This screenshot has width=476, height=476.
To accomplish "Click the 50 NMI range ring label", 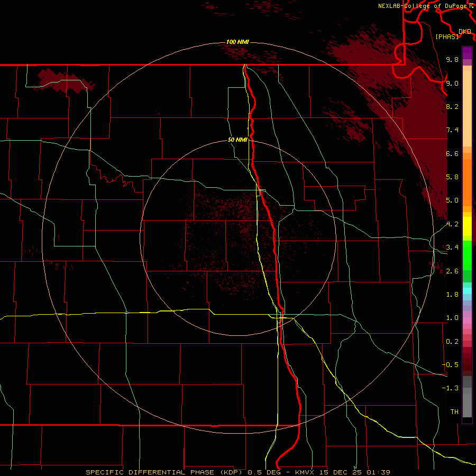I will [x=237, y=140].
